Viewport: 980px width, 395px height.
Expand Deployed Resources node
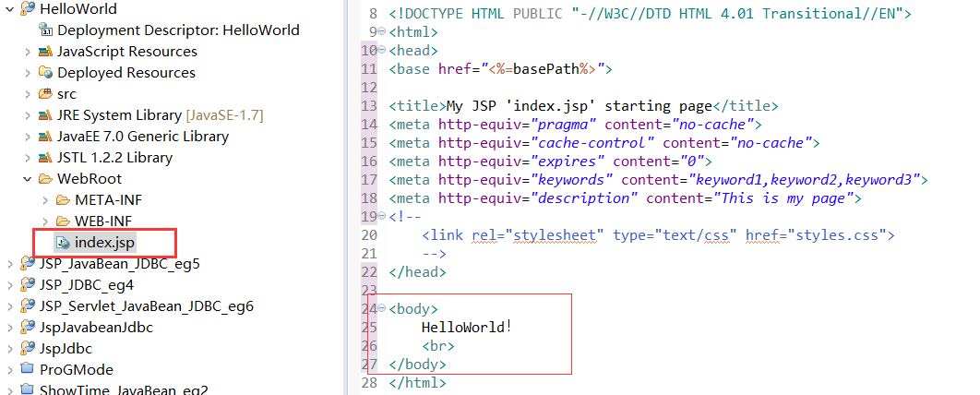pyautogui.click(x=28, y=73)
